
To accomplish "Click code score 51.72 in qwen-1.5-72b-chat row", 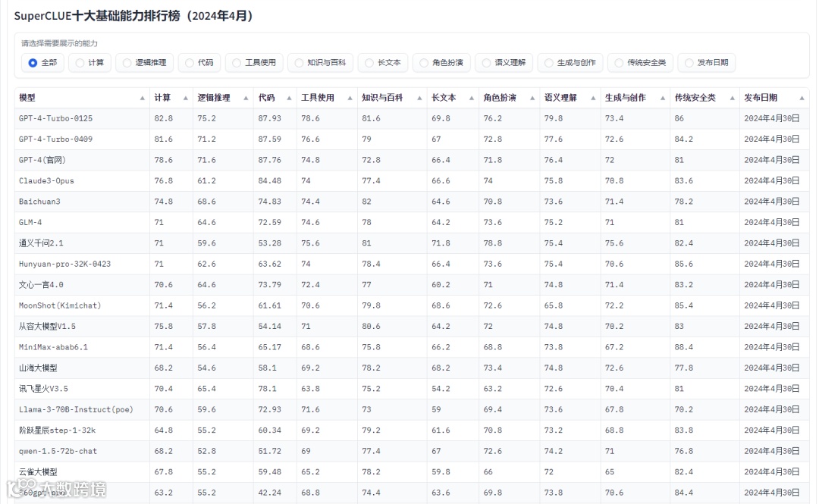I will [x=269, y=451].
